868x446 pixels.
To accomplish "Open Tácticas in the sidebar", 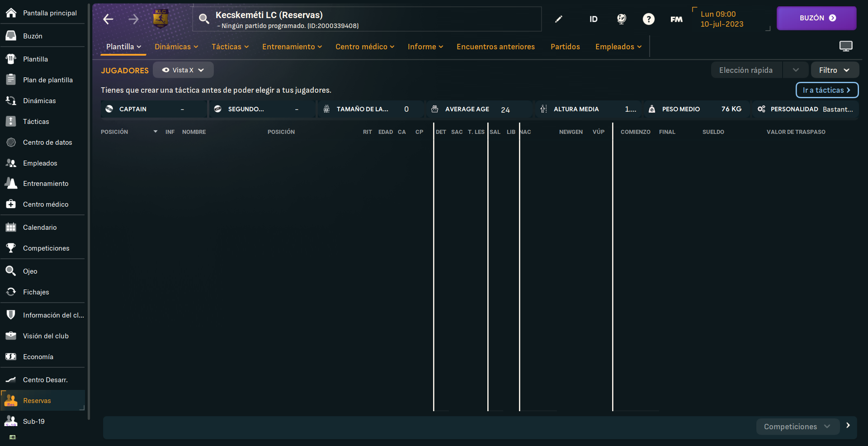I will tap(42, 121).
